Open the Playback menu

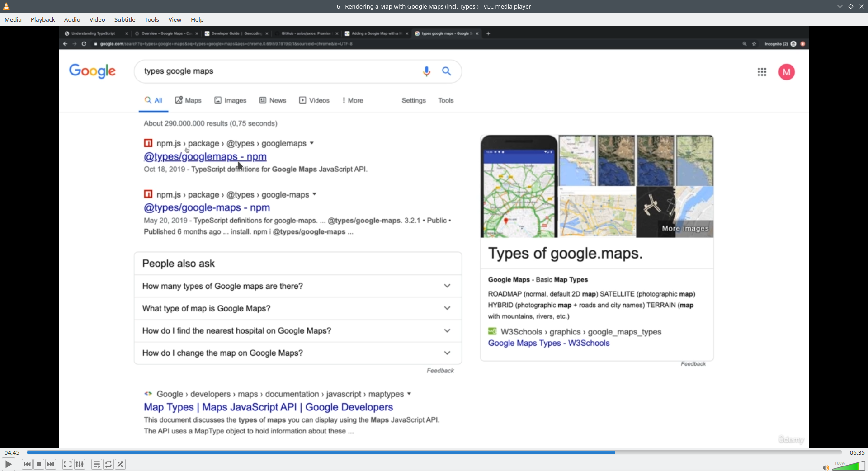[x=43, y=19]
